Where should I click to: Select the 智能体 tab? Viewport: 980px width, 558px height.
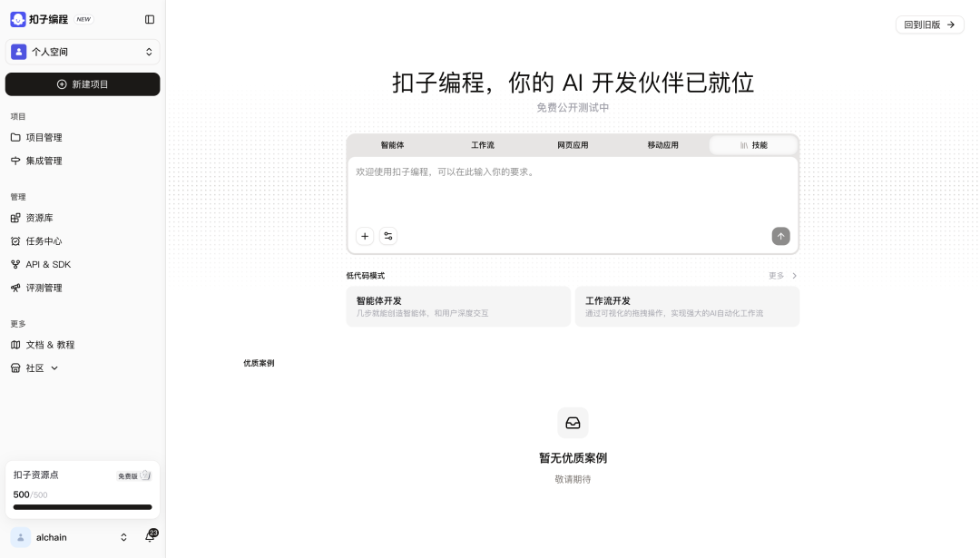(x=393, y=145)
